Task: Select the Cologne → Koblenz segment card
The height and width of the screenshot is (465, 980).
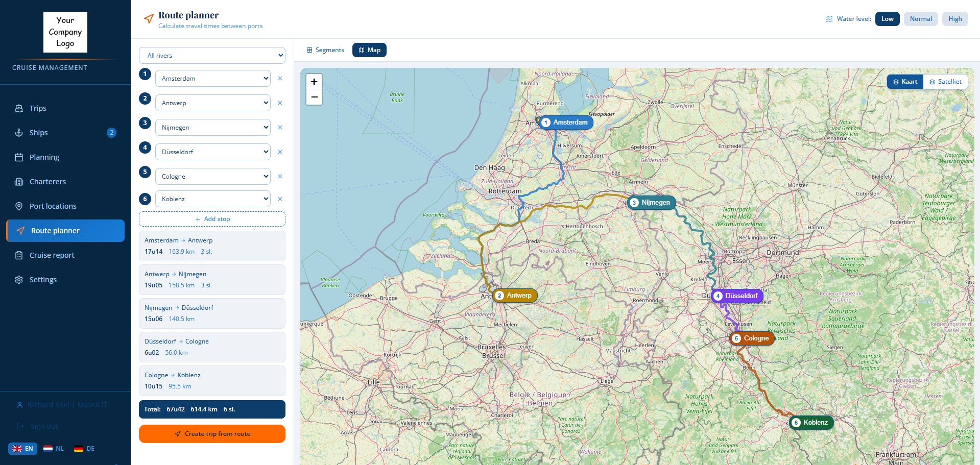Action: [x=212, y=381]
